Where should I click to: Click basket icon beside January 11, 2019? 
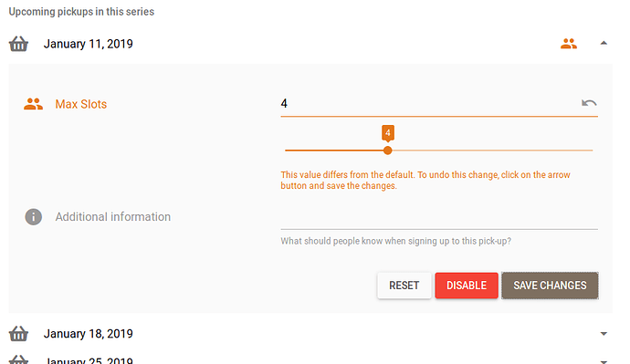tap(18, 44)
